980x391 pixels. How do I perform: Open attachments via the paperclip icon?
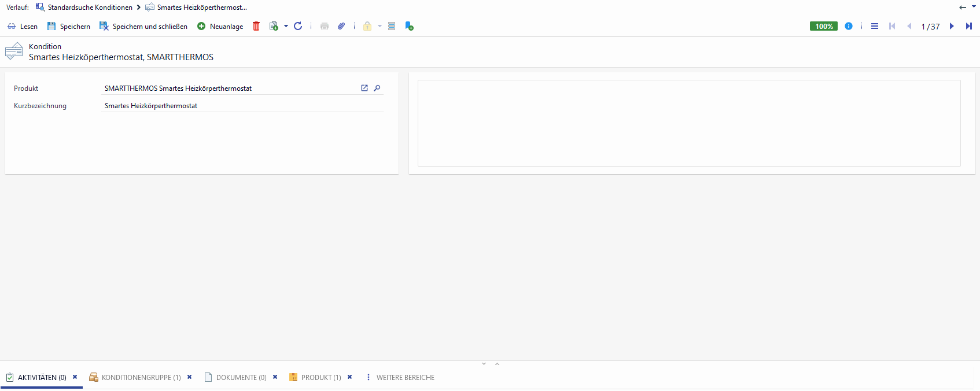[x=341, y=26]
